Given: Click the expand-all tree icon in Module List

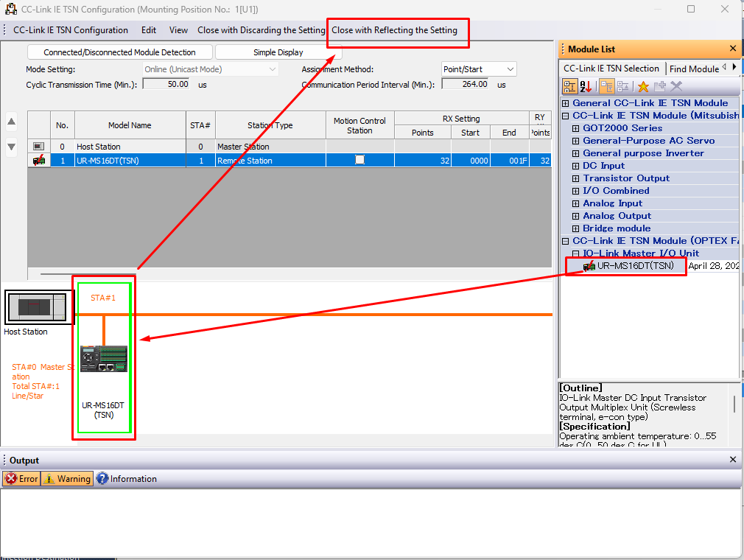Looking at the screenshot, I should [x=623, y=86].
